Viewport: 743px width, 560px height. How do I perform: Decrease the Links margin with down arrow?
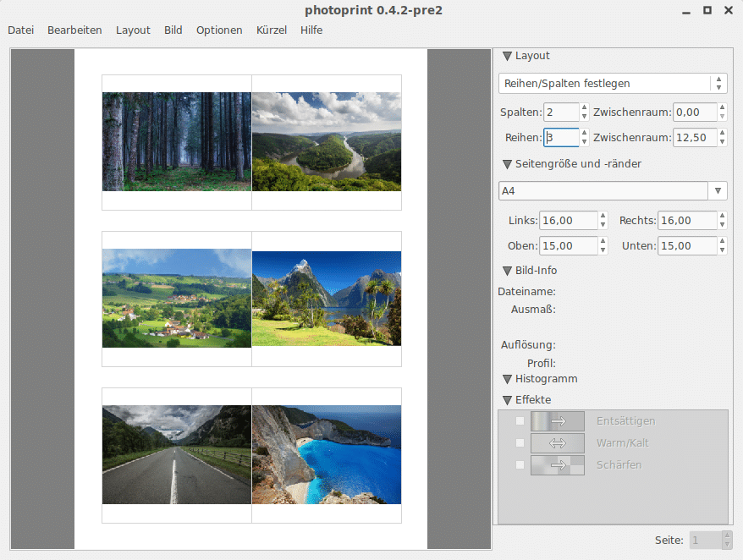coord(603,224)
